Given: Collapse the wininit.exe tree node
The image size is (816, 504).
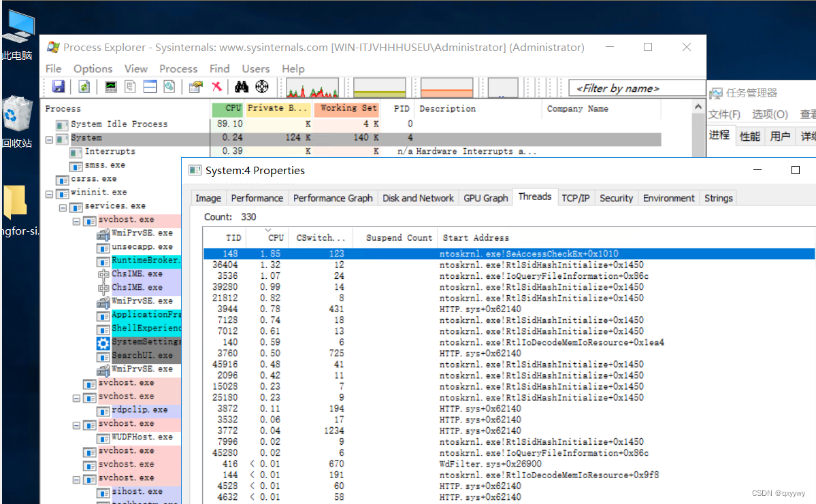Looking at the screenshot, I should tap(49, 194).
